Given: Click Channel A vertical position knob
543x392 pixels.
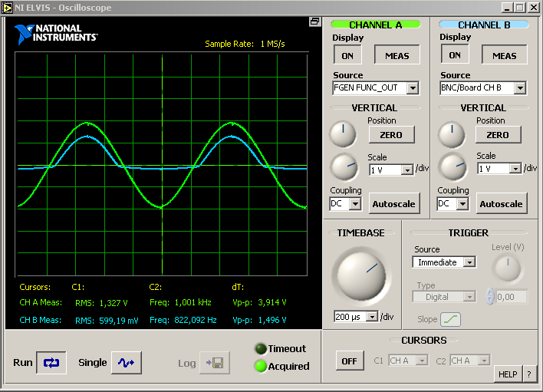Looking at the screenshot, I should pyautogui.click(x=343, y=134).
